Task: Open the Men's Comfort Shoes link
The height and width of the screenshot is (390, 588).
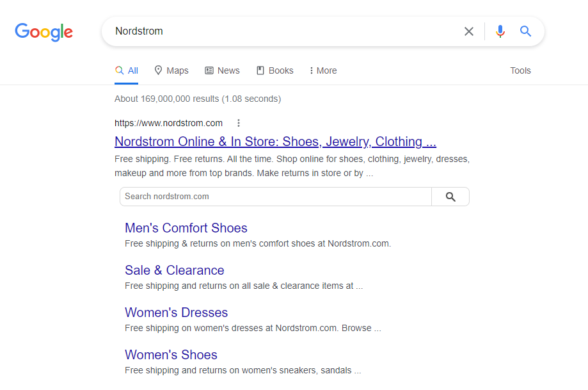Action: click(x=186, y=228)
